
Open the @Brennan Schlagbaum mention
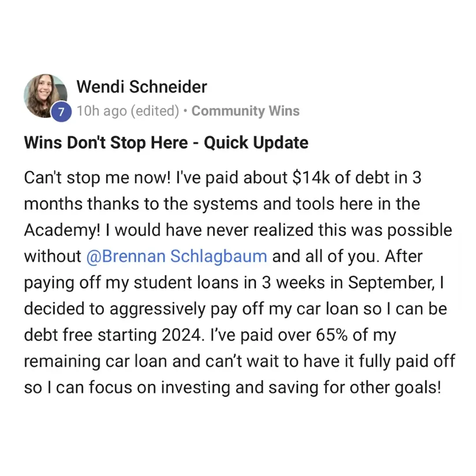(x=177, y=256)
